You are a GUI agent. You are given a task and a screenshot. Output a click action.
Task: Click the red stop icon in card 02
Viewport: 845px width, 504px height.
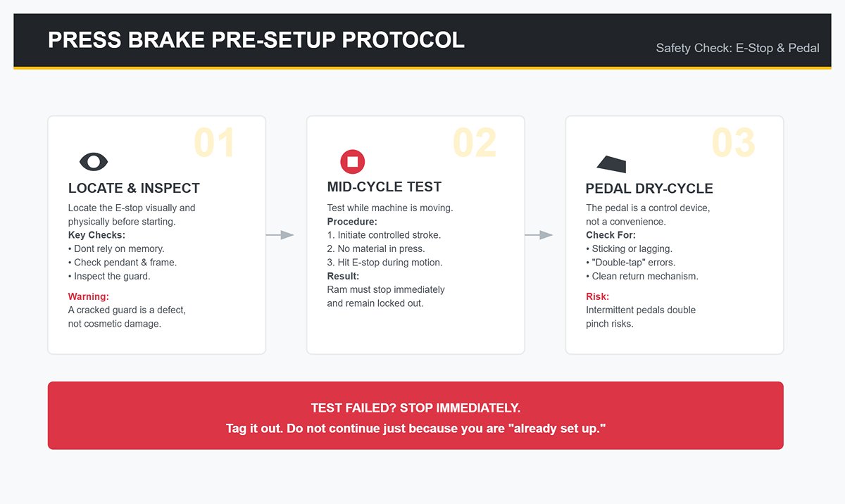[x=353, y=161]
